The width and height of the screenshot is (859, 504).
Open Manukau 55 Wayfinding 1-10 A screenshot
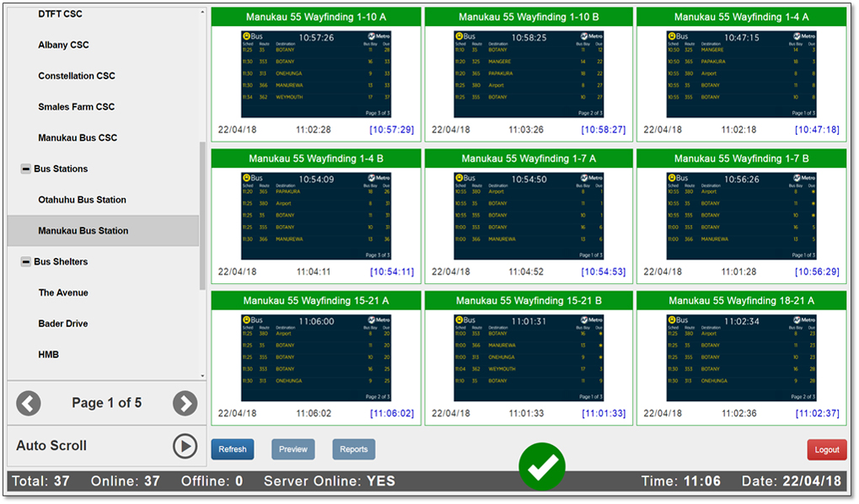[x=316, y=74]
